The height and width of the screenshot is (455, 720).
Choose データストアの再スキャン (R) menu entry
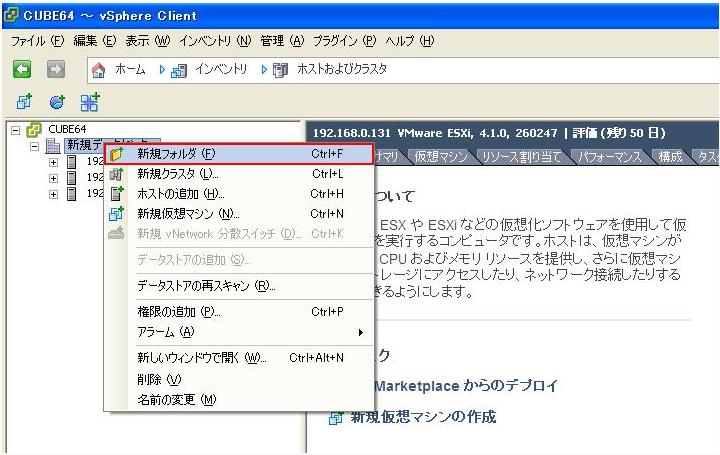tap(238, 286)
